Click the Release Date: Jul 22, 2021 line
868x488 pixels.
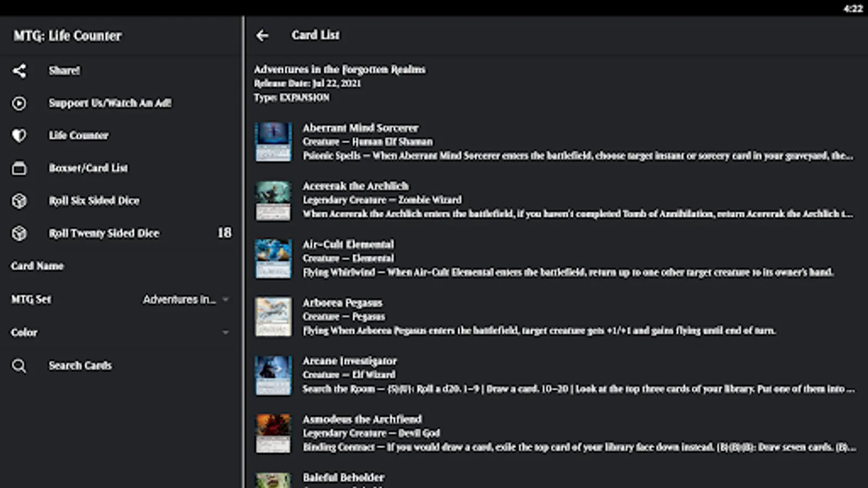tap(308, 84)
